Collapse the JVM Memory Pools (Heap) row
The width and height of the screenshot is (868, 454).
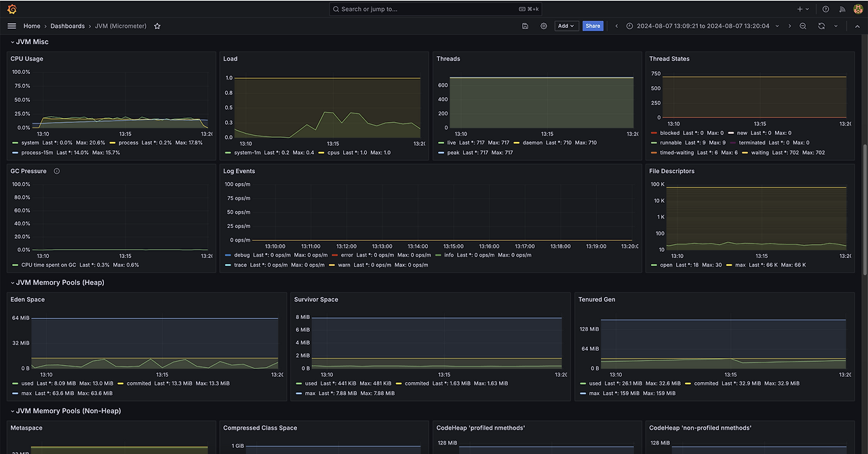(60, 282)
